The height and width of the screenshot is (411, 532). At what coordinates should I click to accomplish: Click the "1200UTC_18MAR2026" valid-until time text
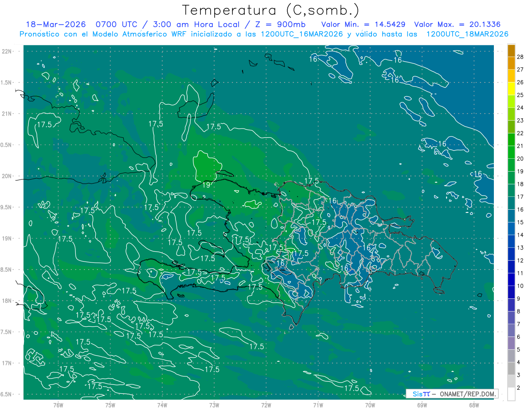coord(467,34)
